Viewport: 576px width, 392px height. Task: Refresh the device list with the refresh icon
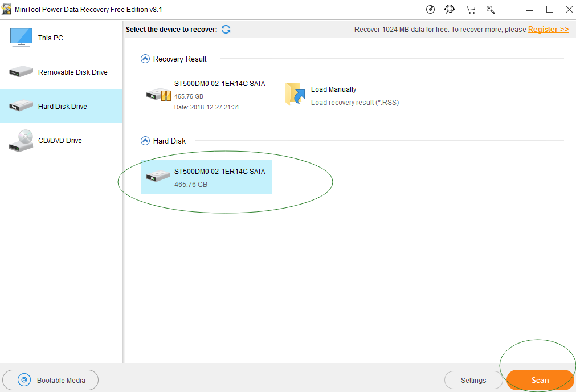click(x=226, y=29)
